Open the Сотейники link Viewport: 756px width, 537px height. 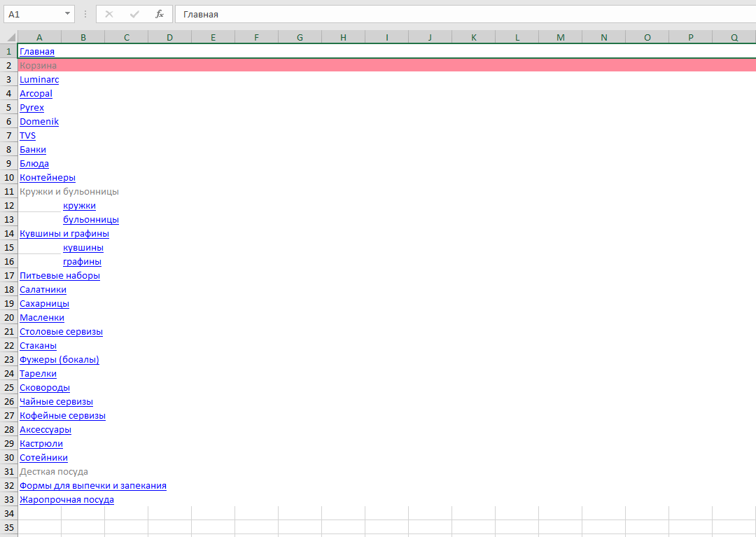click(x=43, y=457)
